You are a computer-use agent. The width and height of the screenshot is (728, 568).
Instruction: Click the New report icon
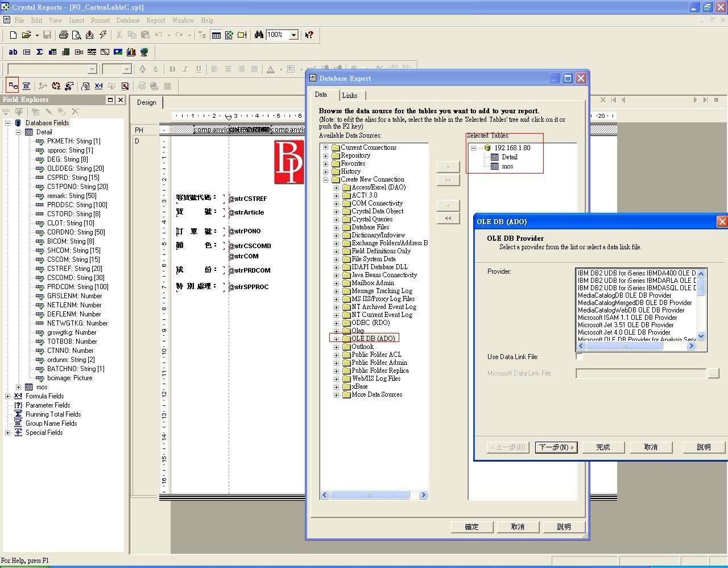coord(14,35)
